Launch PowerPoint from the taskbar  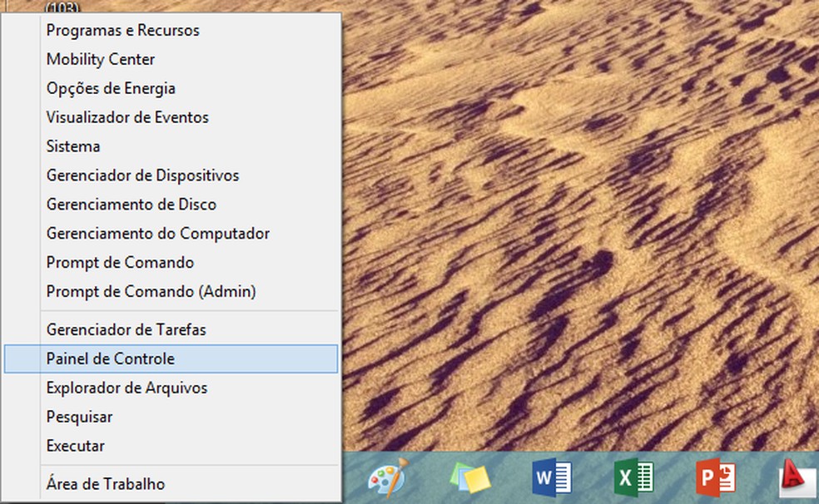[x=716, y=477]
